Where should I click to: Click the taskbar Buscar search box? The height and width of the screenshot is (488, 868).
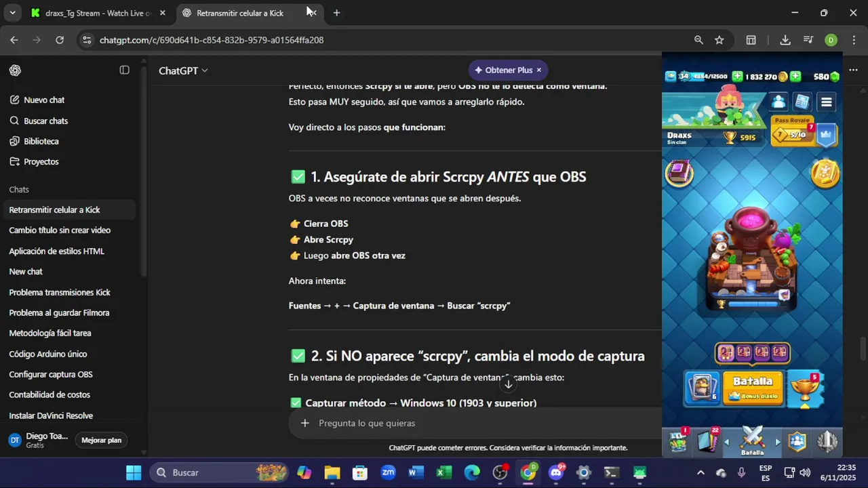tap(217, 472)
